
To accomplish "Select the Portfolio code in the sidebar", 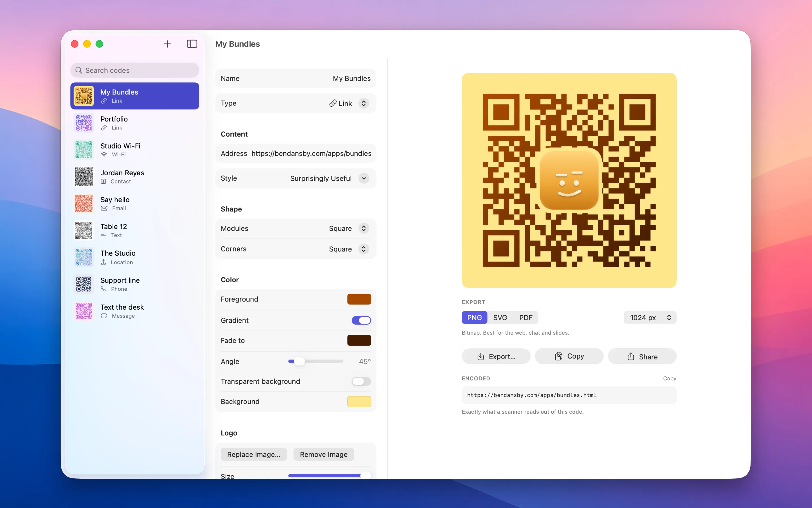I will pyautogui.click(x=134, y=123).
